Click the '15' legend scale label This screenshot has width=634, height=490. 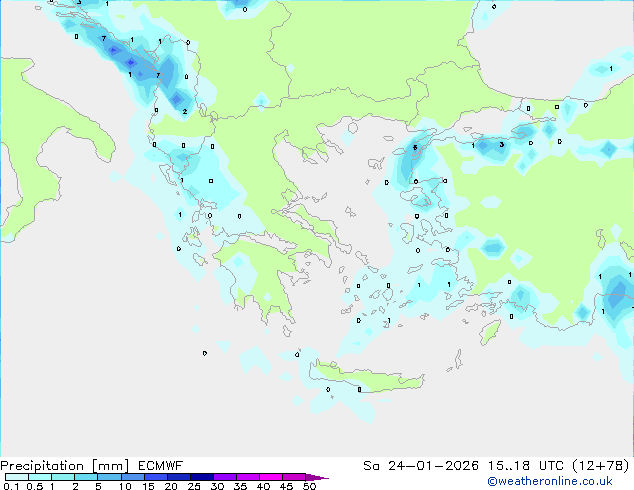(x=148, y=486)
